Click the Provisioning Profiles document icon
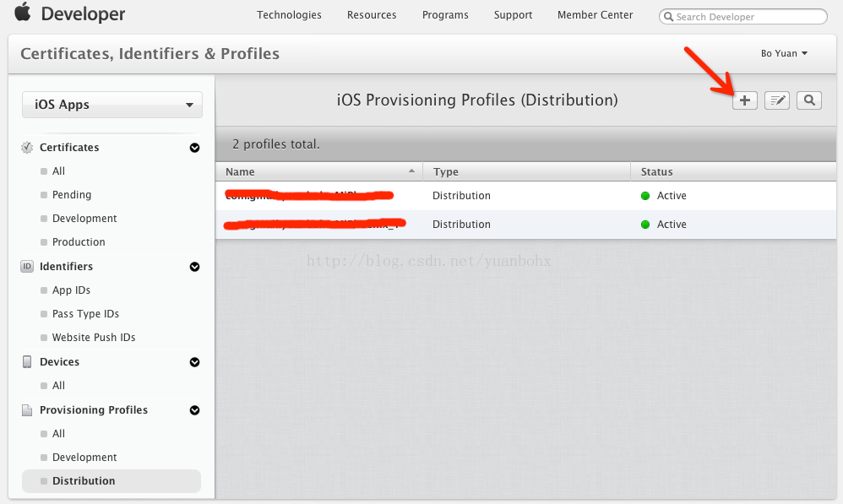 pyautogui.click(x=26, y=409)
